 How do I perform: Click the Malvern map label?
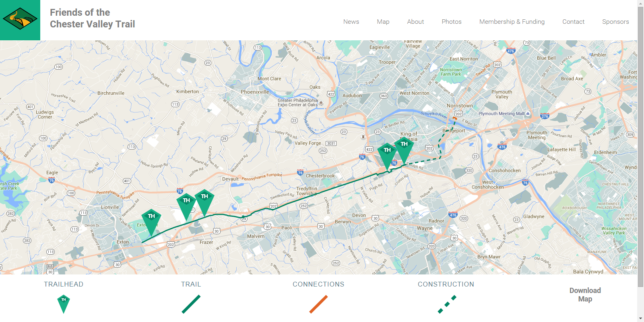click(x=256, y=236)
